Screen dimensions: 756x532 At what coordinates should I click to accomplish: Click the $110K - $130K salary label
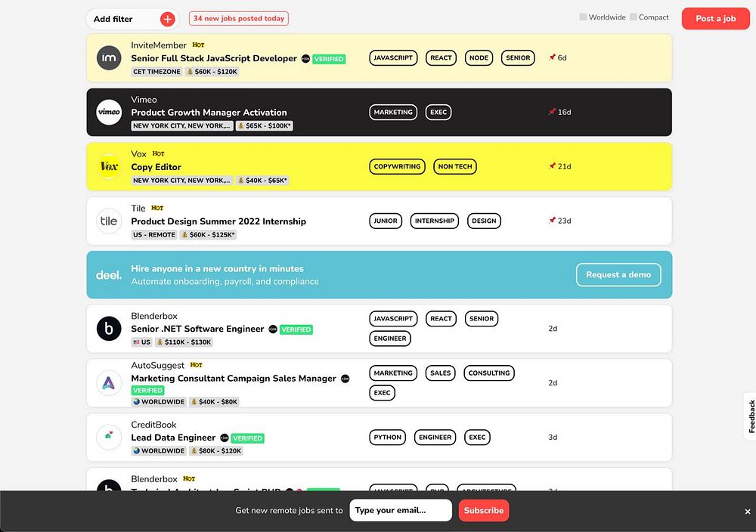tap(184, 342)
